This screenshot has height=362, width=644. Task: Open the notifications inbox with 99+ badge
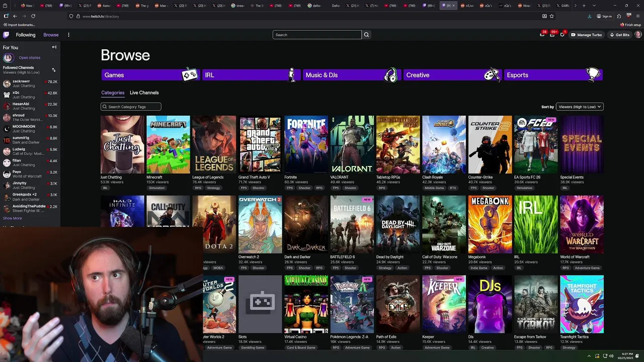pos(552,35)
